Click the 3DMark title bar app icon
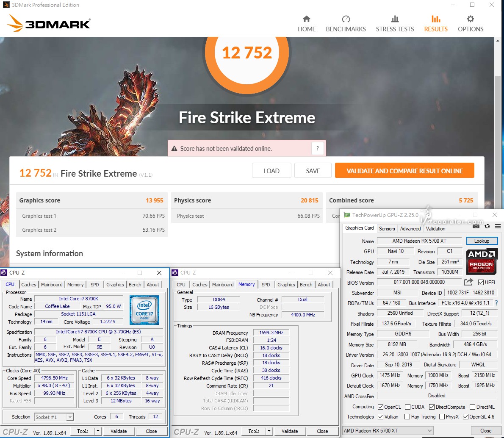The height and width of the screenshot is (438, 504). (6, 5)
